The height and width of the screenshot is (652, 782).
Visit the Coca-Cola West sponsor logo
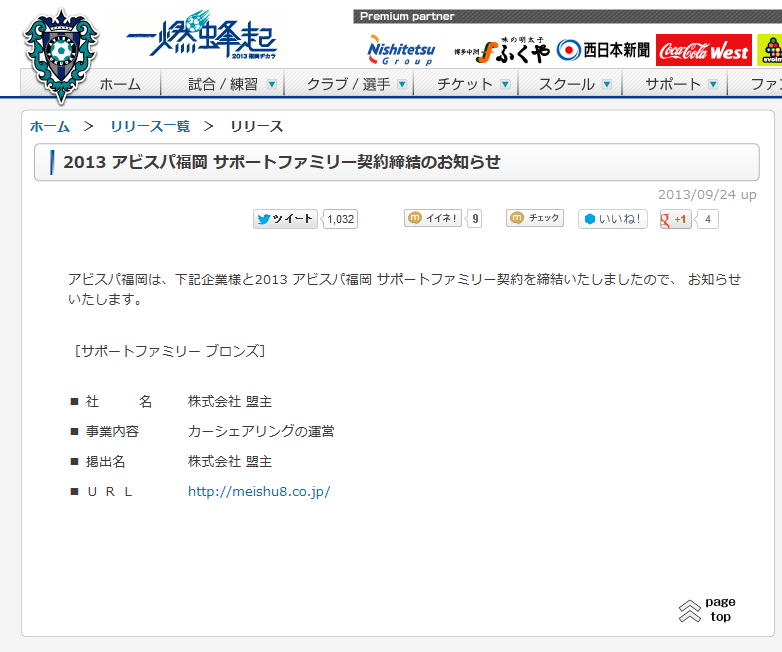point(704,50)
